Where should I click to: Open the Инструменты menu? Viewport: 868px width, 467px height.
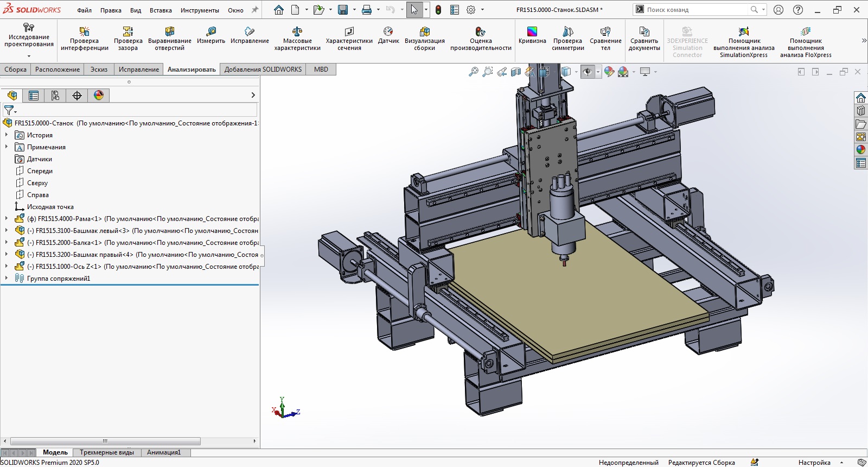coord(200,10)
